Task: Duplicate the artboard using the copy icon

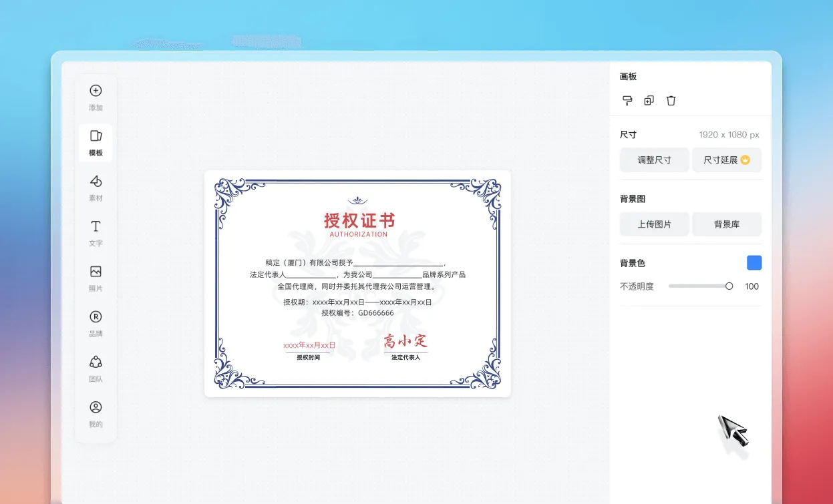Action: pos(649,100)
